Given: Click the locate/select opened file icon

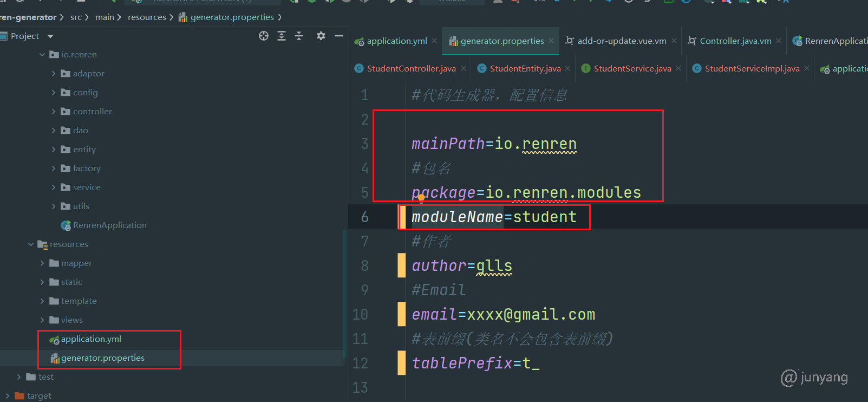Looking at the screenshot, I should point(264,36).
